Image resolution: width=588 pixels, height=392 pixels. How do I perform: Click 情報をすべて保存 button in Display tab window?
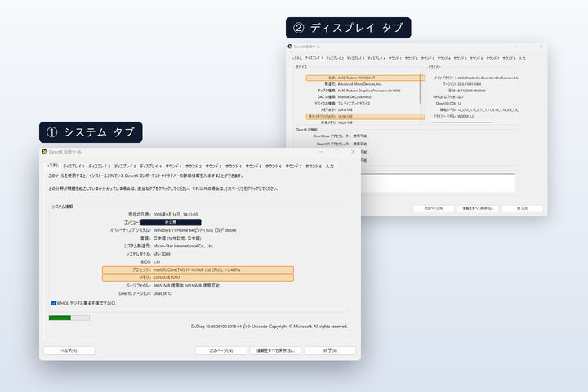[478, 208]
